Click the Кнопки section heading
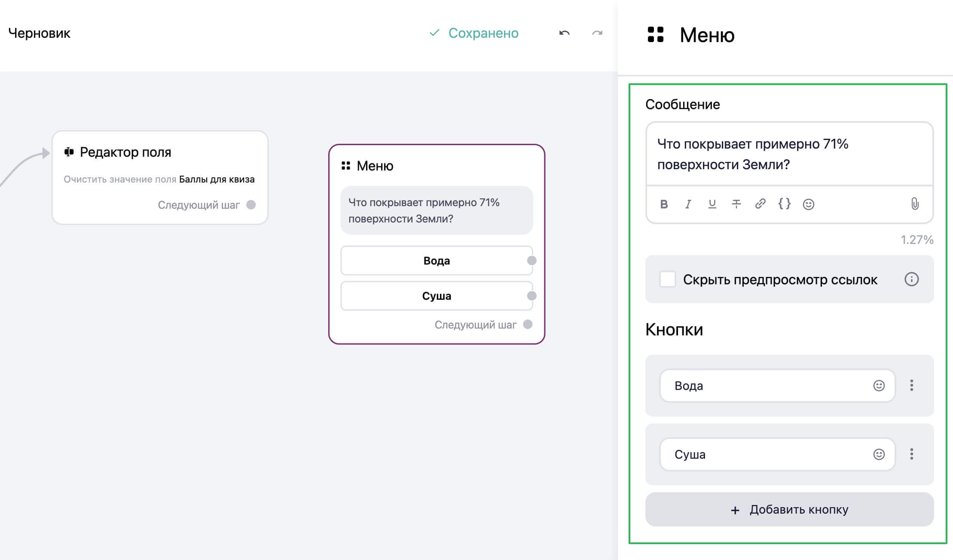953x560 pixels. click(x=674, y=330)
